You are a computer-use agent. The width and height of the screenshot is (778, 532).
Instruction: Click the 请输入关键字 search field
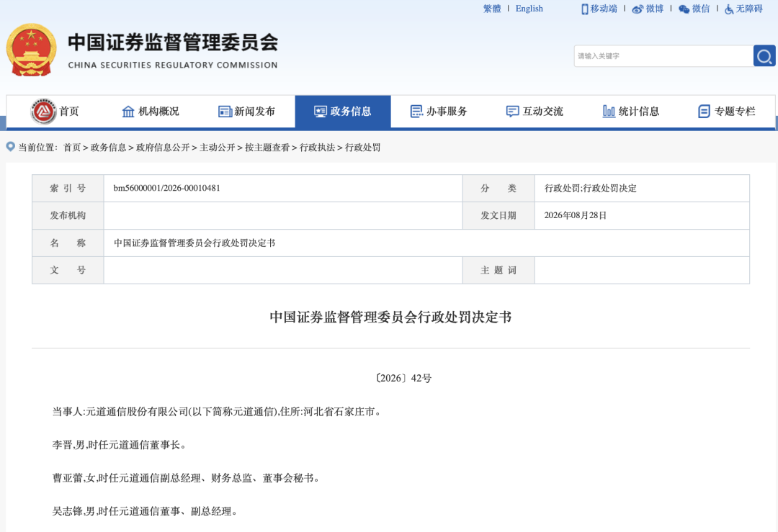click(663, 55)
